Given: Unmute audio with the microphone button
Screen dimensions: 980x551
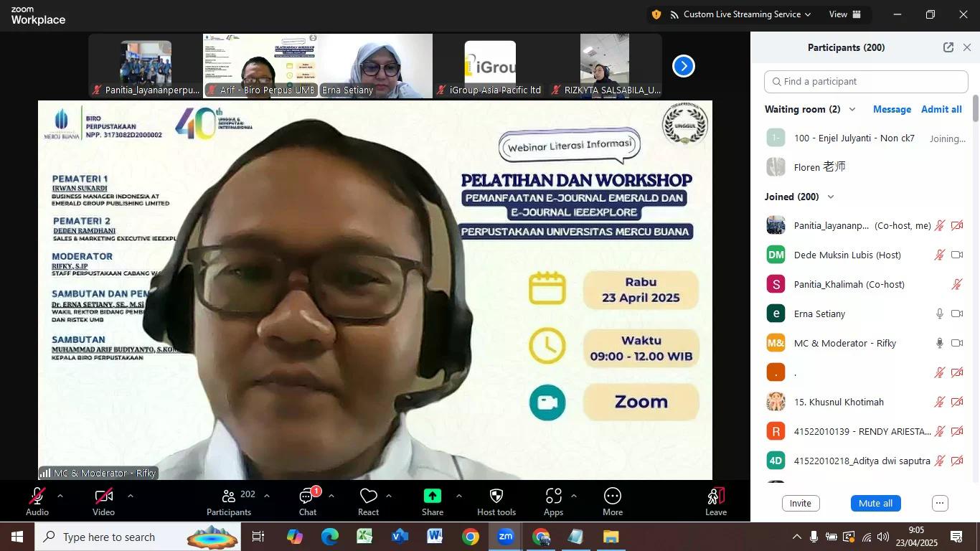Looking at the screenshot, I should point(37,497).
